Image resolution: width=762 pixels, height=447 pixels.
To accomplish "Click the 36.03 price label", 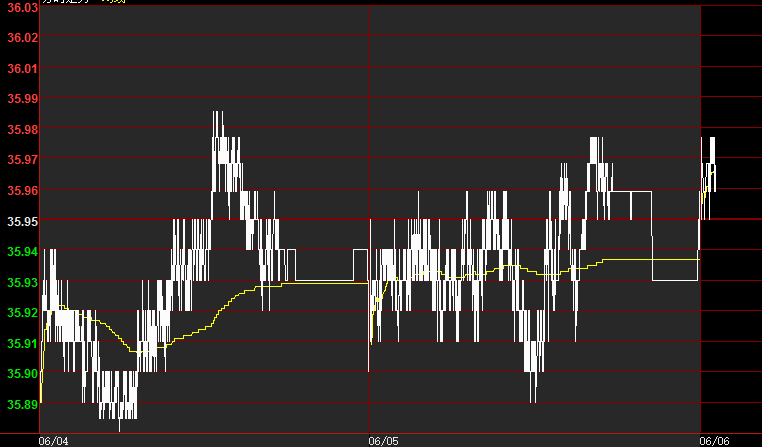I will (21, 7).
